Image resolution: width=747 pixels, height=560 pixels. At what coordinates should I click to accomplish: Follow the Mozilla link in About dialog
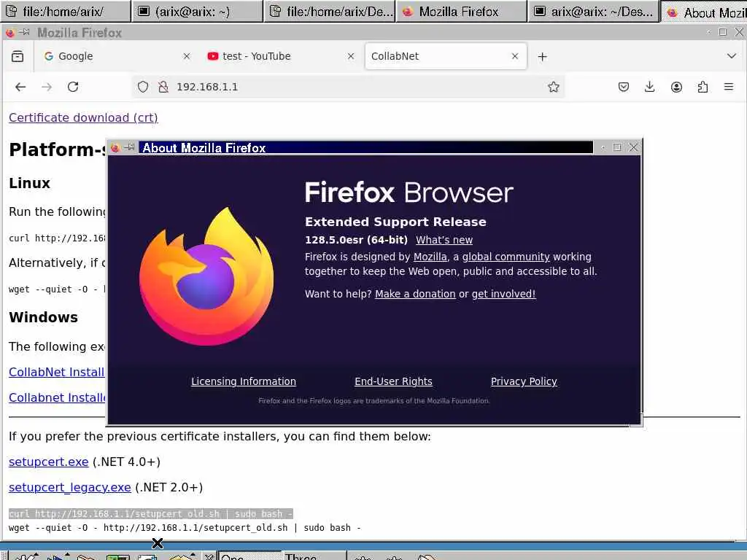tap(430, 257)
